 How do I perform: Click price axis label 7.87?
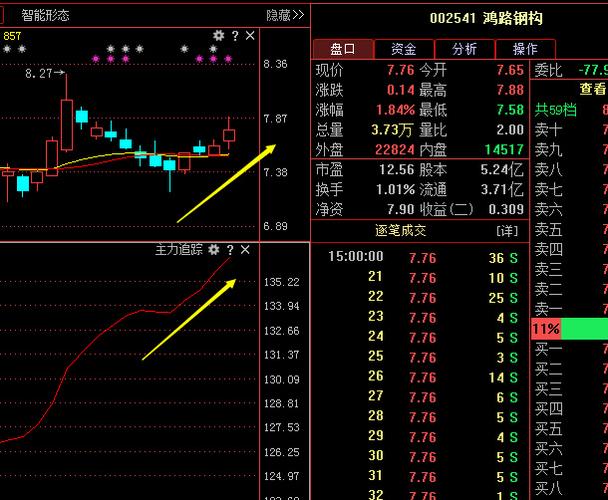point(275,119)
